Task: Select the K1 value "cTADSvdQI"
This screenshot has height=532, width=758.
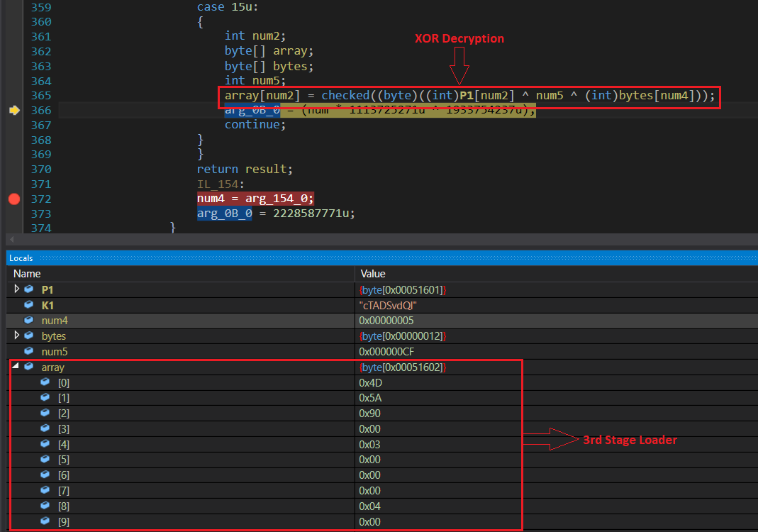Action: tap(388, 305)
